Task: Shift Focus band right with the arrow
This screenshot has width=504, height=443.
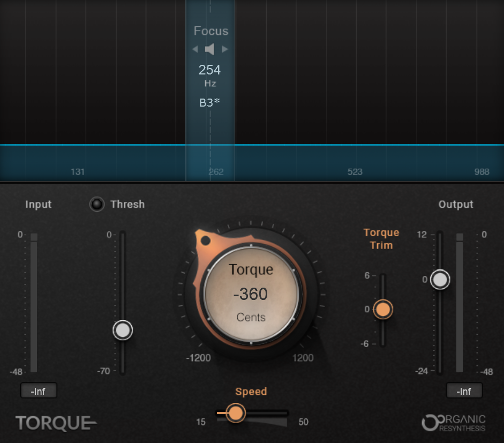Action: tap(225, 49)
